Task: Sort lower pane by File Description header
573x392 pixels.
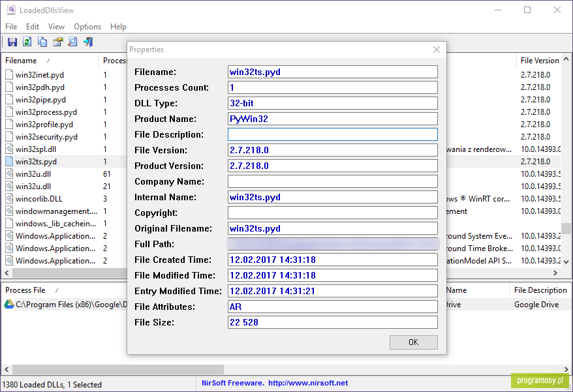Action: (x=540, y=290)
